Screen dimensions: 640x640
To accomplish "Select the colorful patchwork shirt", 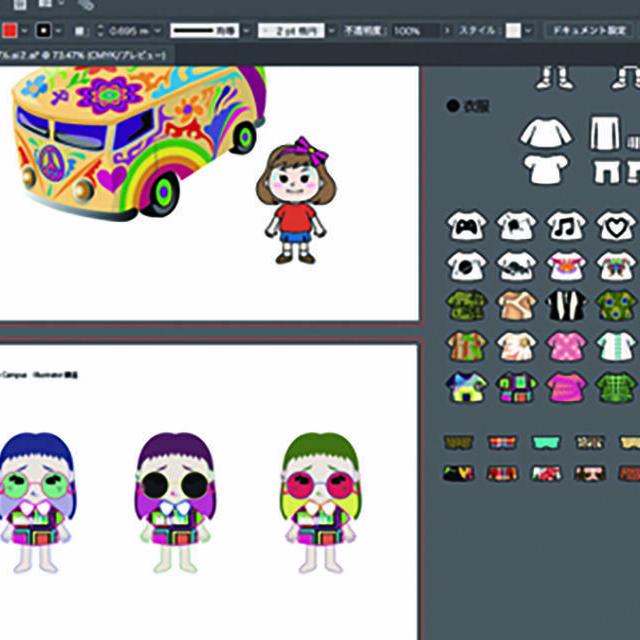I will click(x=516, y=387).
